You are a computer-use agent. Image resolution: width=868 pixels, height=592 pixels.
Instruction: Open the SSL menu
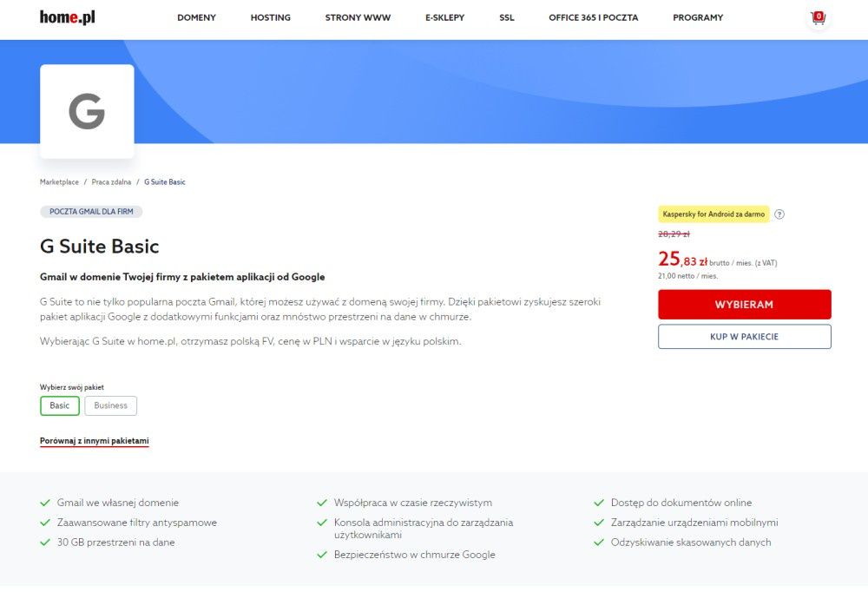pyautogui.click(x=507, y=17)
